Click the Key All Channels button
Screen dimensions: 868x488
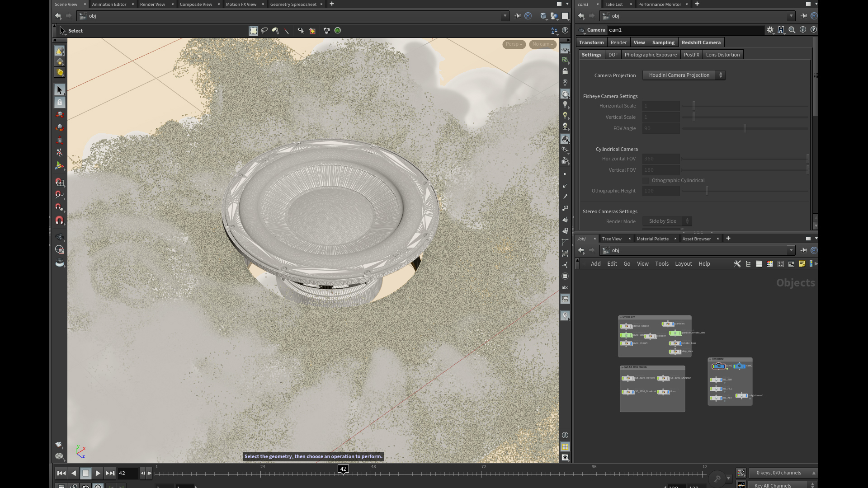click(773, 485)
